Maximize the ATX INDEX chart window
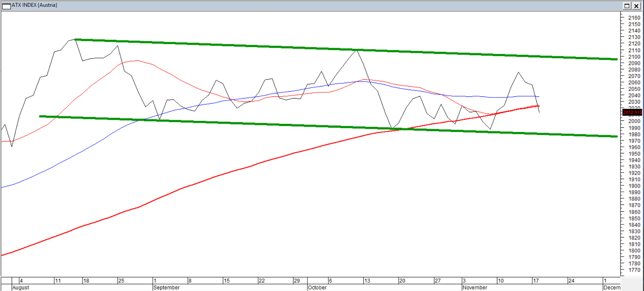Screen dimensions: 644x291 [x=627, y=6]
